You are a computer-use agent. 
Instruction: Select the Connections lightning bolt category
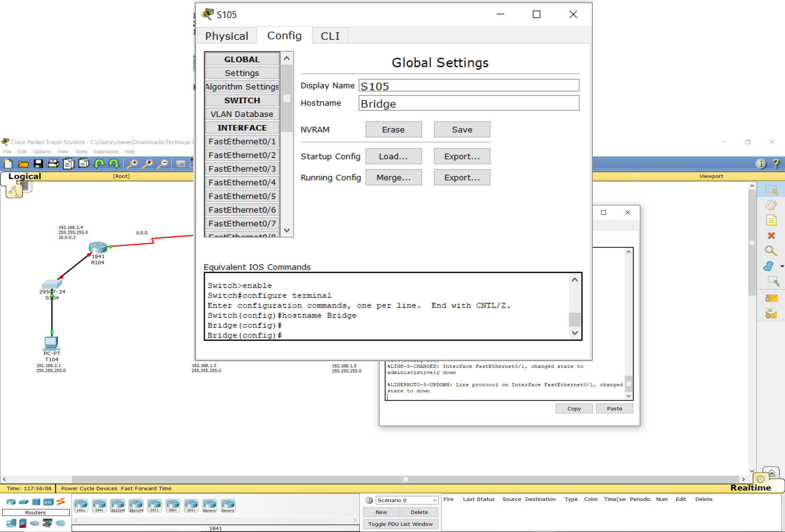pyautogui.click(x=61, y=502)
